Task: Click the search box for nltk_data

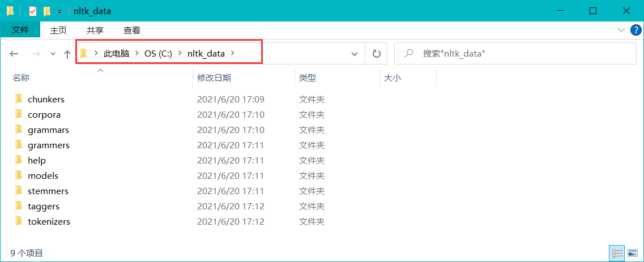Action: (x=515, y=53)
